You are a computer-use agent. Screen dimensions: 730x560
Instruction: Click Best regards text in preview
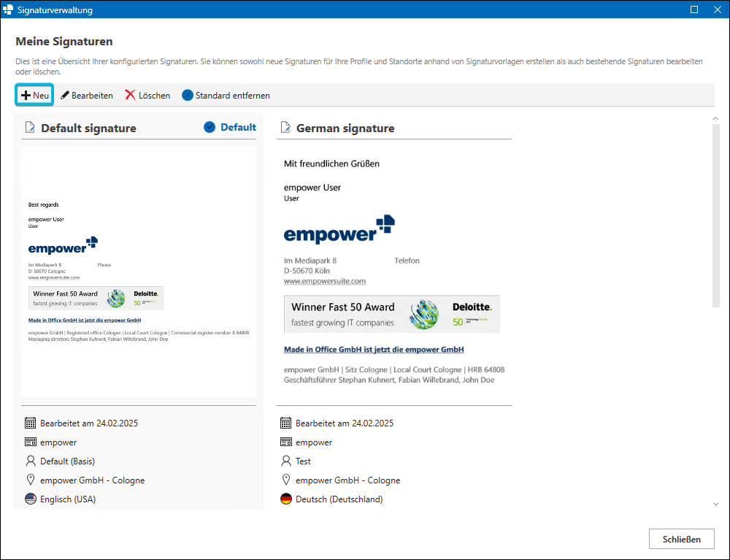43,204
